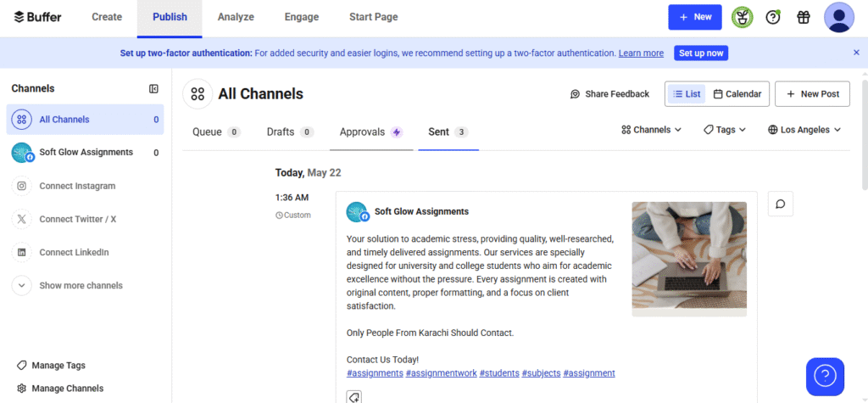Click the All Channels grid icon beside the heading
Viewport: 868px width, 403px height.
point(198,93)
